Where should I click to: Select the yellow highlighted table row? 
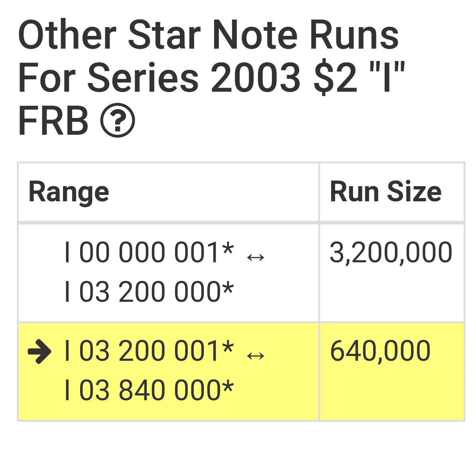coord(241,372)
